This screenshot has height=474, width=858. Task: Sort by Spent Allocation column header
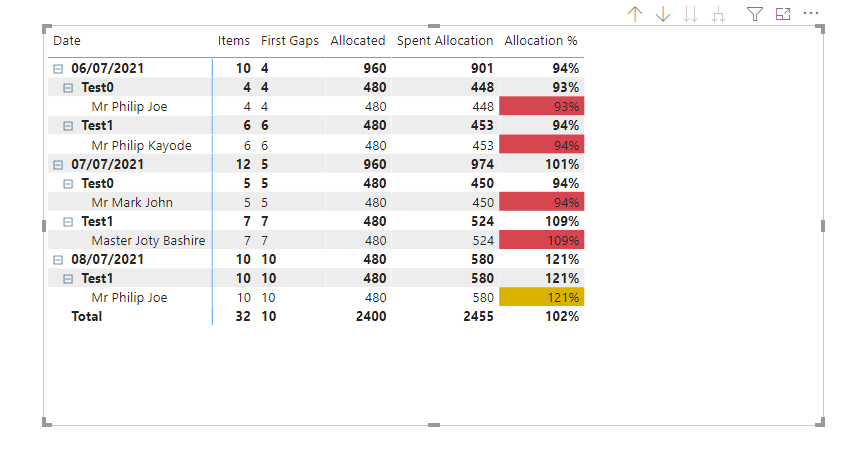coord(445,41)
